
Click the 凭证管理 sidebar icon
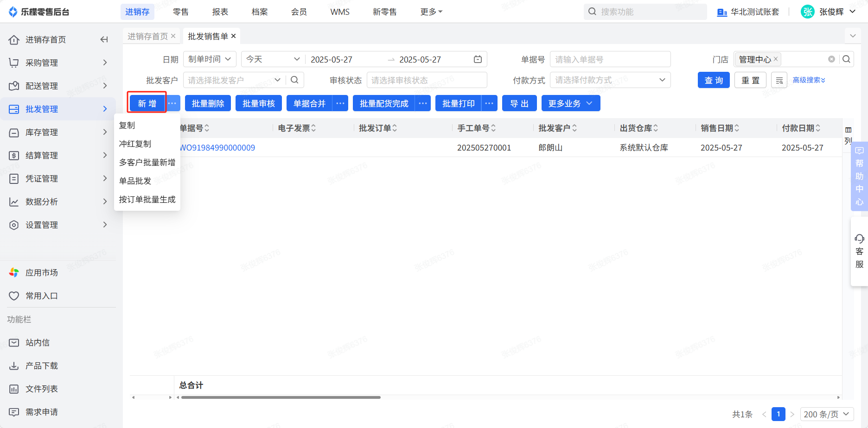pyautogui.click(x=14, y=179)
